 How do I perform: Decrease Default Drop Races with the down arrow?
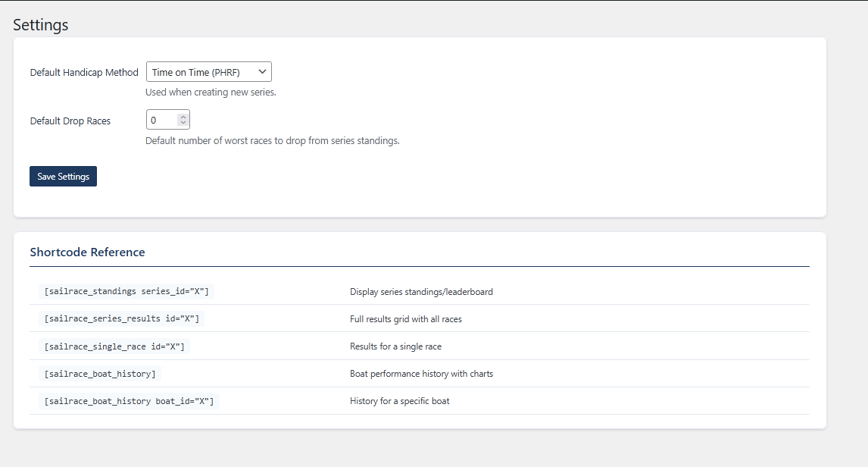click(183, 123)
